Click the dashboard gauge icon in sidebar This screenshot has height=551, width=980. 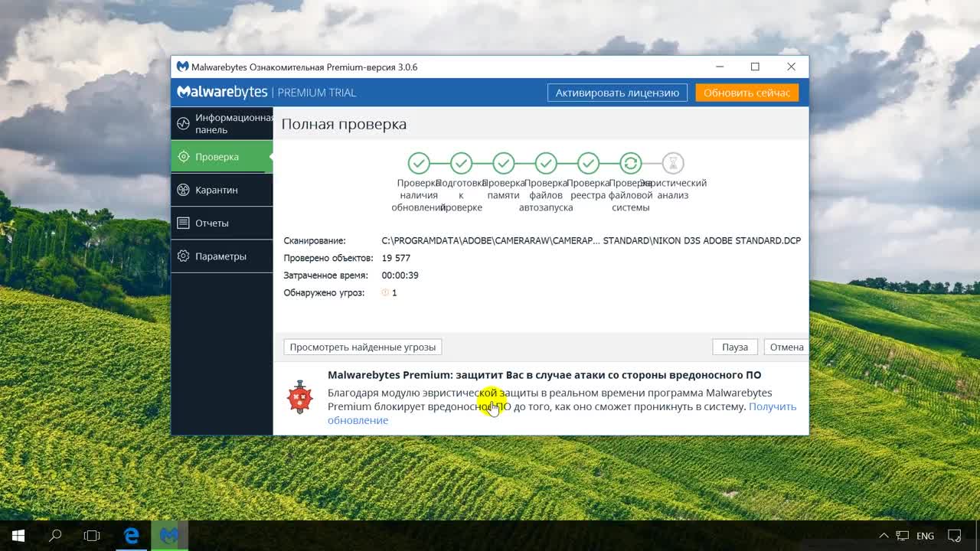pyautogui.click(x=183, y=123)
